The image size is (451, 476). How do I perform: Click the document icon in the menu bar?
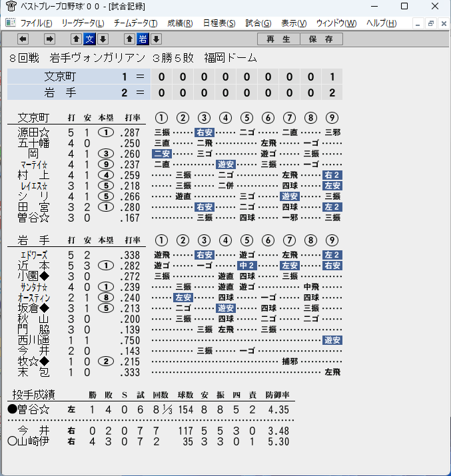[x=11, y=23]
